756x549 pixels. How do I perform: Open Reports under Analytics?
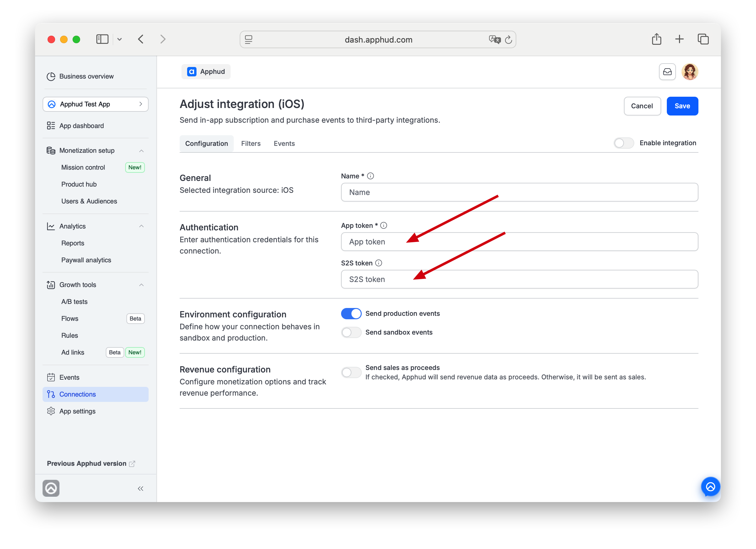click(73, 243)
